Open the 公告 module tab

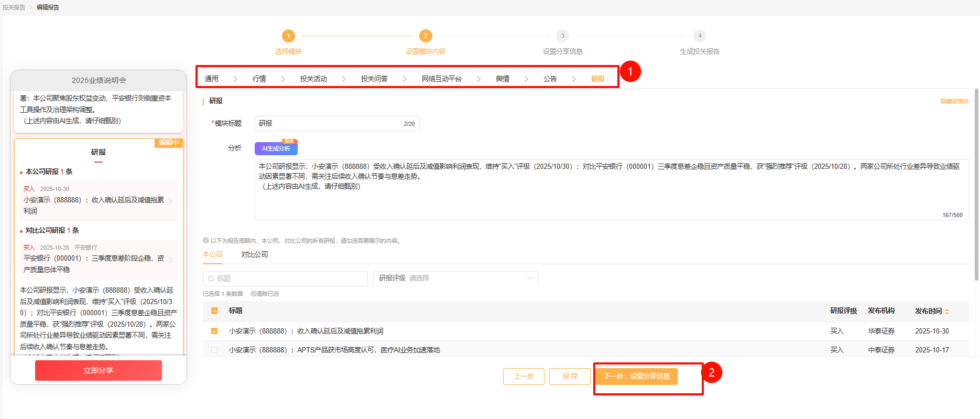coord(550,79)
